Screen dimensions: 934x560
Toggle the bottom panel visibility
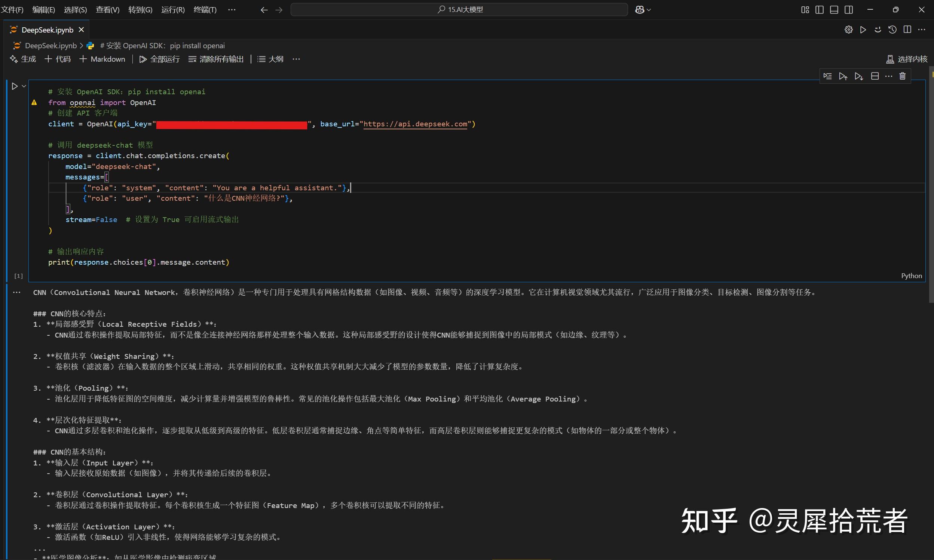click(834, 9)
